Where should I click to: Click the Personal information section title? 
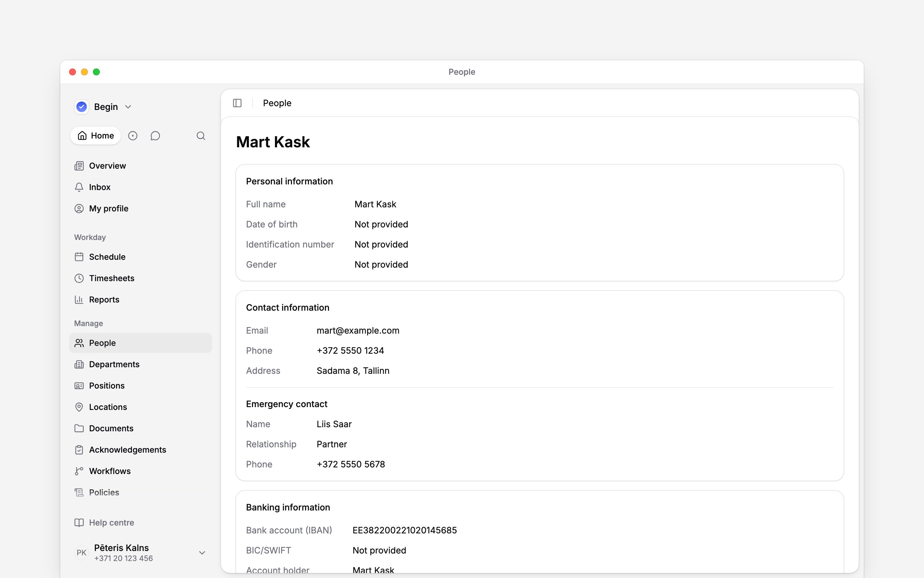pos(289,182)
